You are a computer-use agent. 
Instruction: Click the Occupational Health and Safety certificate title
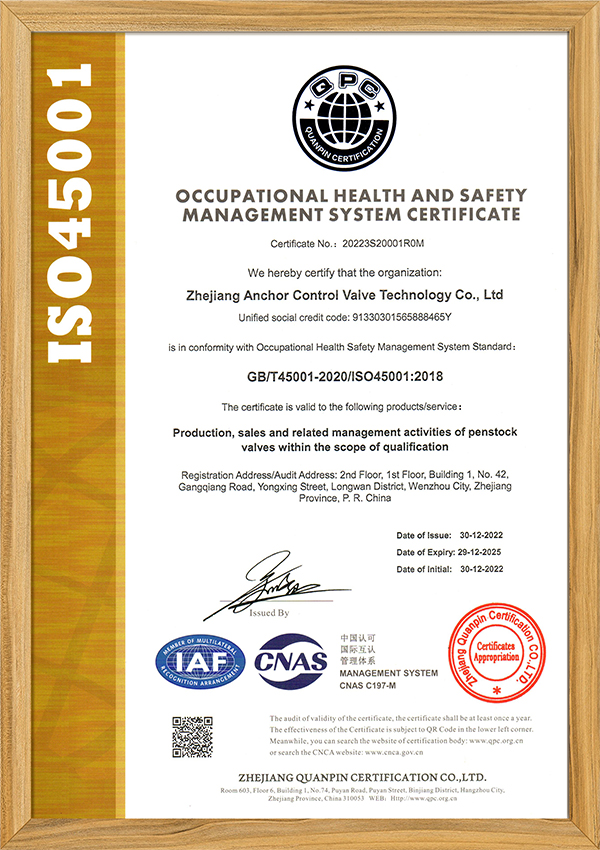pyautogui.click(x=349, y=204)
